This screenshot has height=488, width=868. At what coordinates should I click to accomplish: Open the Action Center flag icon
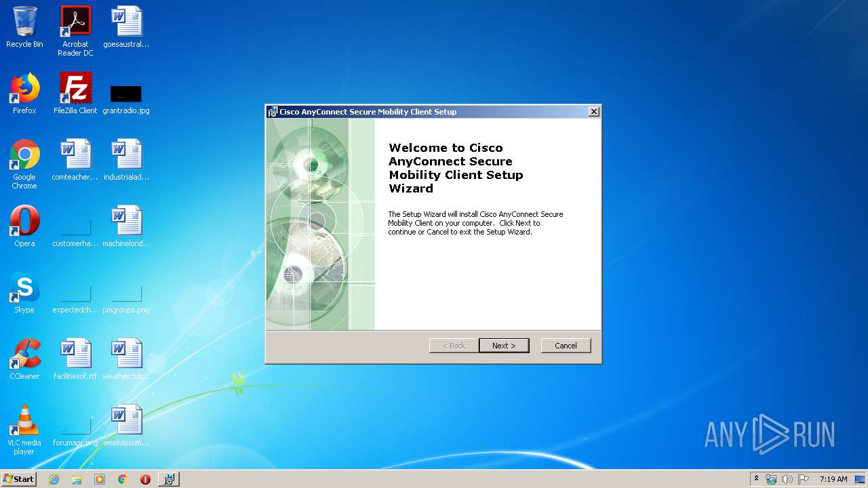pos(804,479)
